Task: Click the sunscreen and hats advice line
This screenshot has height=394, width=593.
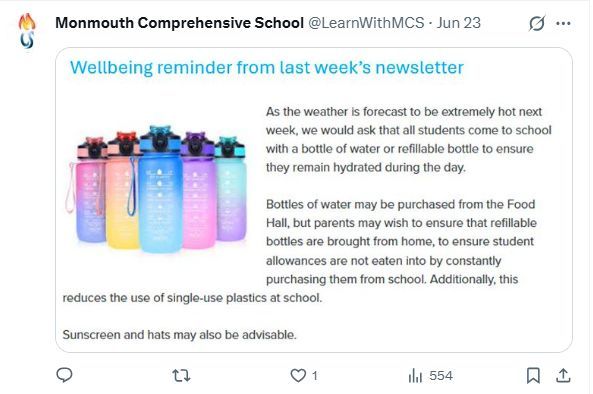Action: click(179, 335)
